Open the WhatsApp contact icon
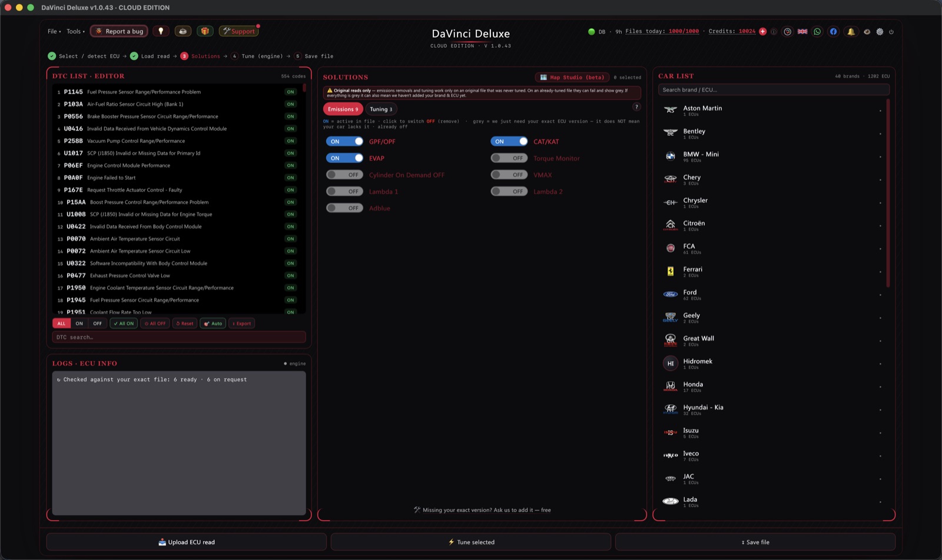This screenshot has width=942, height=560. click(x=817, y=32)
